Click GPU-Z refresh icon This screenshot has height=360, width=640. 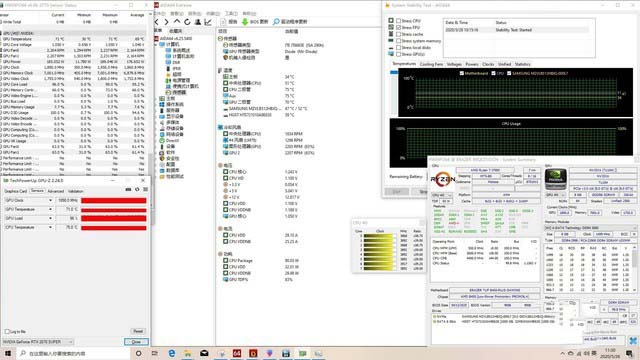137,189
